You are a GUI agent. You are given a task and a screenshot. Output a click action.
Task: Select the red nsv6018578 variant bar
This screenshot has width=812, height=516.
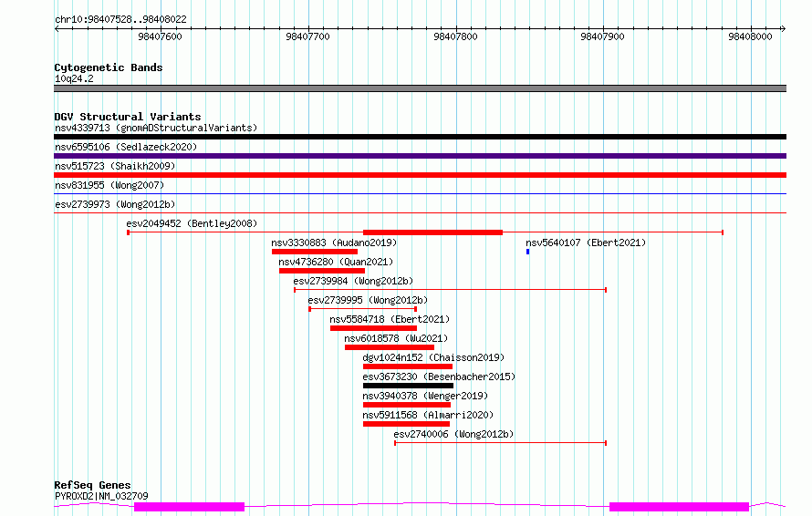(390, 347)
